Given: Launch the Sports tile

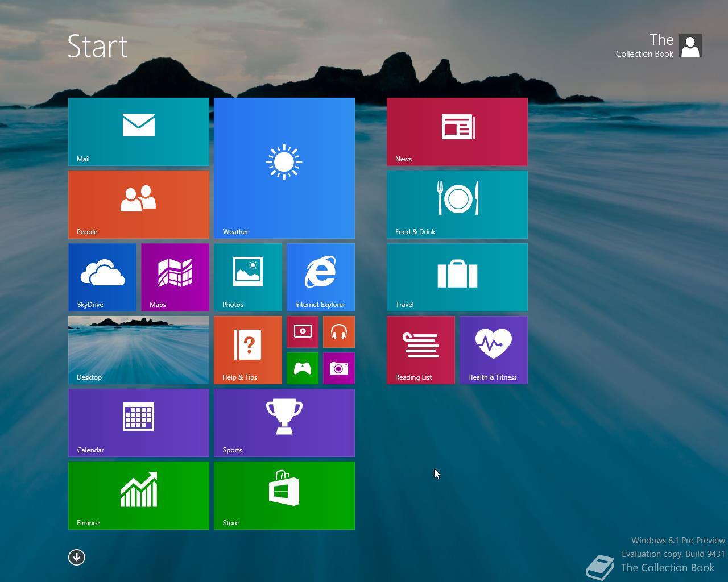Looking at the screenshot, I should (284, 423).
